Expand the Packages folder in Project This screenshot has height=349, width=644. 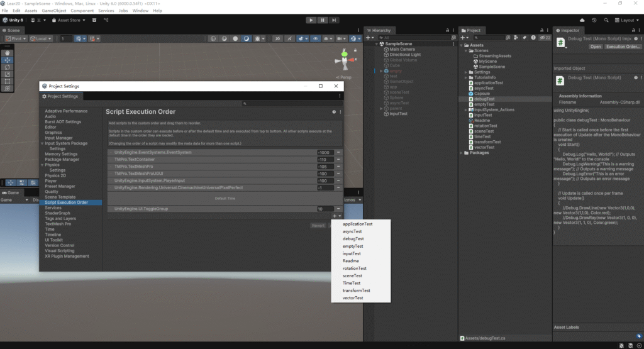coord(461,153)
